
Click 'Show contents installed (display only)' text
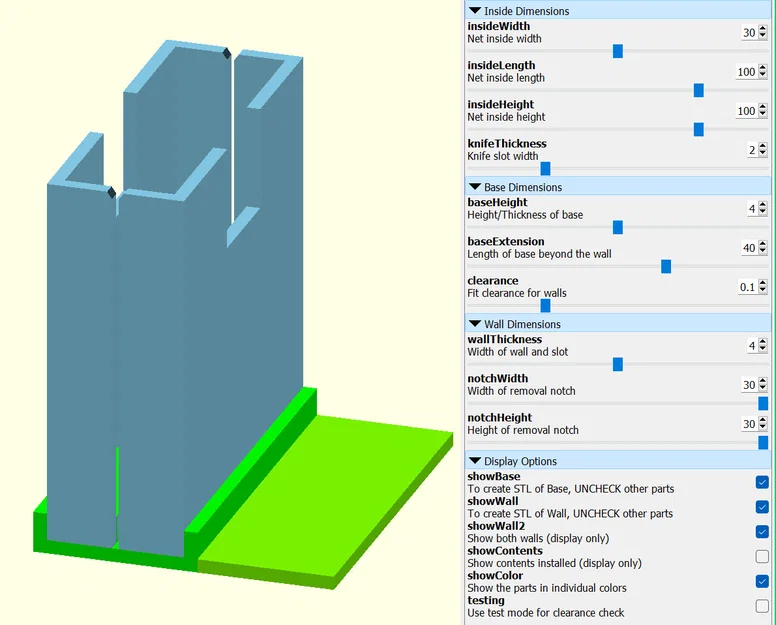pyautogui.click(x=555, y=563)
